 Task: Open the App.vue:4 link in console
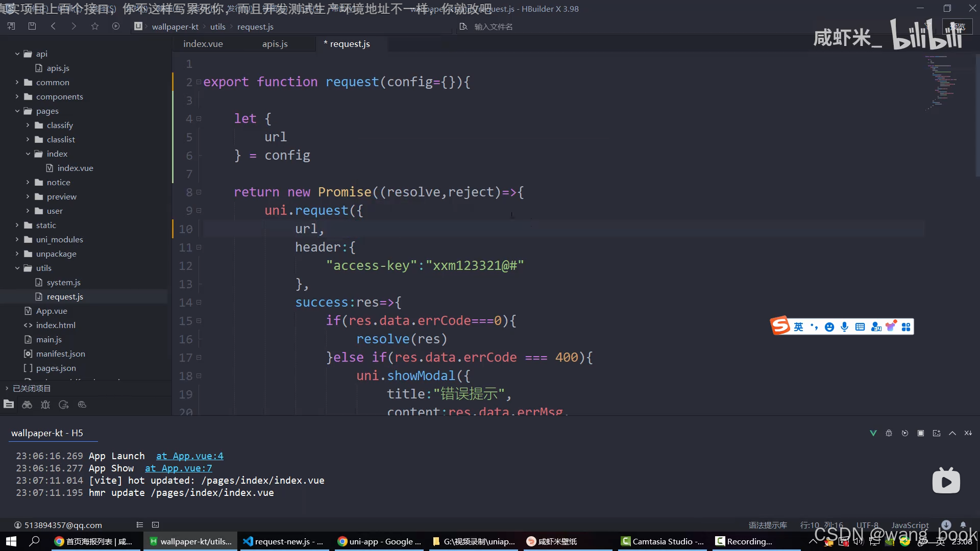coord(189,456)
